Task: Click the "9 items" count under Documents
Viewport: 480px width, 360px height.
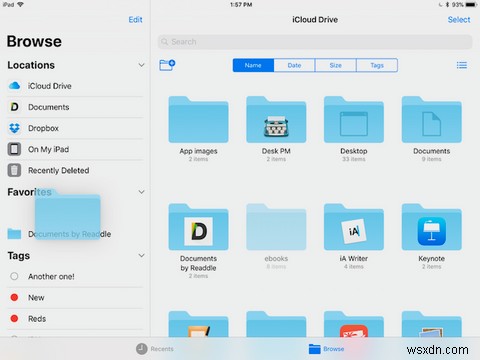Action: click(432, 159)
